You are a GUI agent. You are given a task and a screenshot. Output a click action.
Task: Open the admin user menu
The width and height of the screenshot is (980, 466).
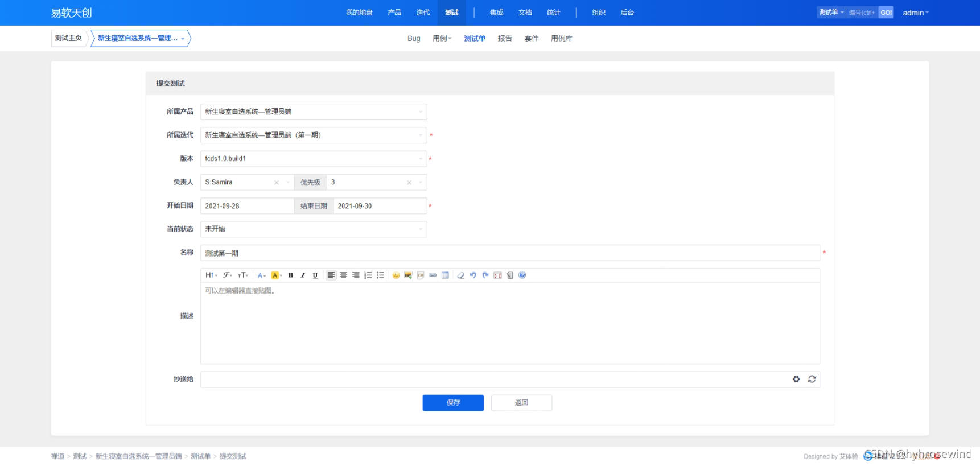915,13
